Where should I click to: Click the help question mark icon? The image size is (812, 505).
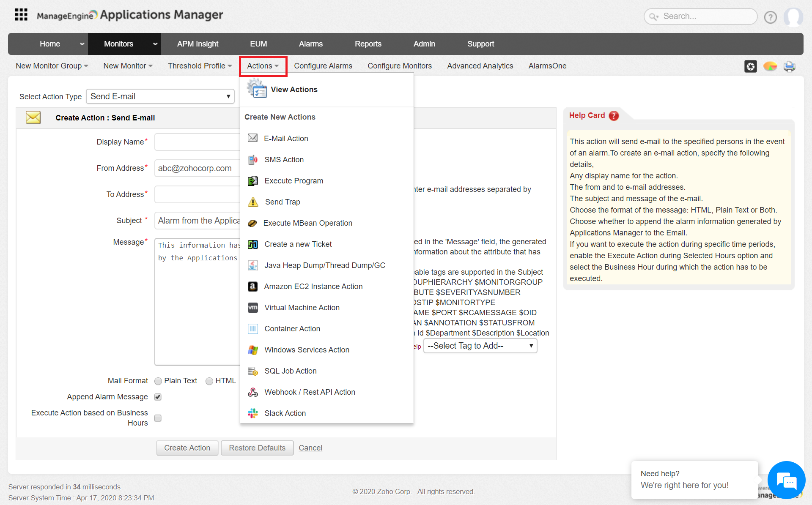coord(770,17)
